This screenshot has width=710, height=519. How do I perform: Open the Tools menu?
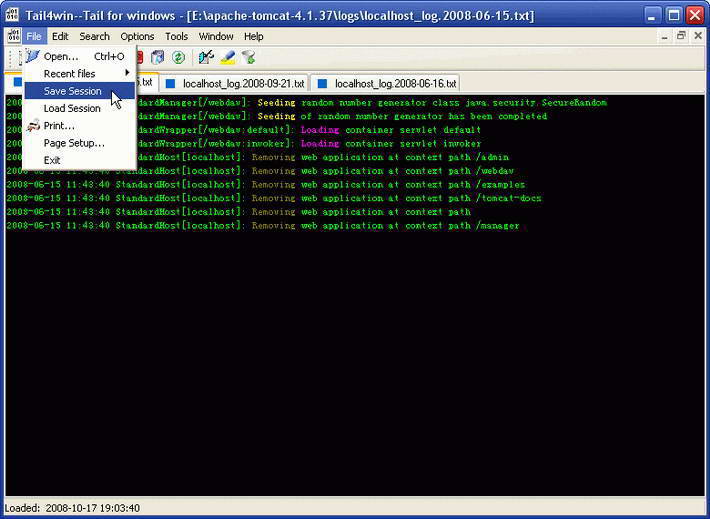click(x=176, y=36)
